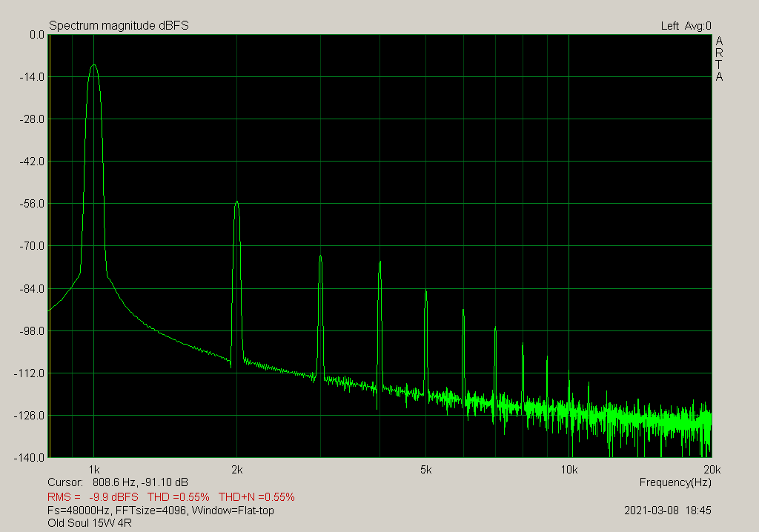Viewport: 759px width, 532px height.
Task: Click the -126.0 axis label
Action: click(30, 416)
